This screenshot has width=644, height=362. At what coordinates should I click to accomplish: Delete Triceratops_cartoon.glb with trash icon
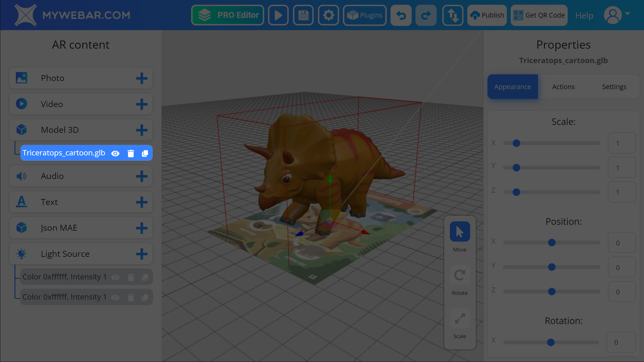131,153
